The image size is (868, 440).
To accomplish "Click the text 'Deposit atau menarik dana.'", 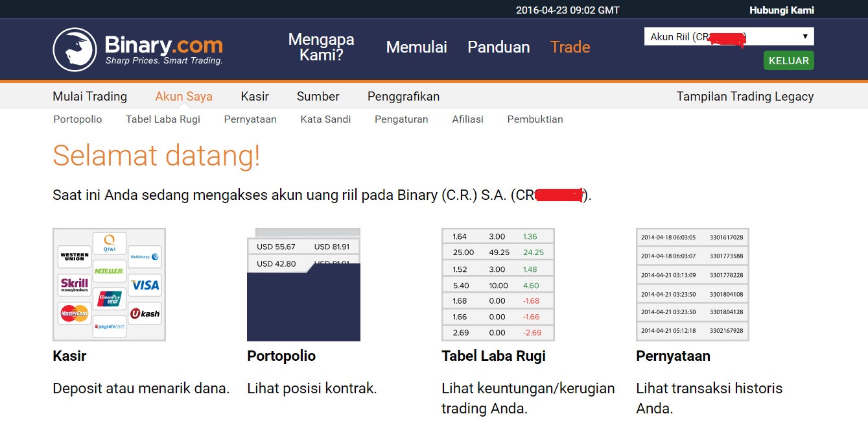I will [141, 388].
